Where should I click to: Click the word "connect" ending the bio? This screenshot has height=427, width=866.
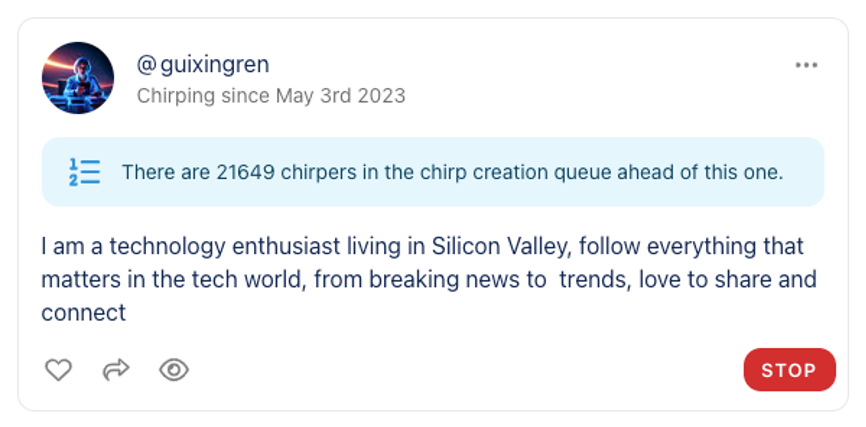click(x=83, y=312)
